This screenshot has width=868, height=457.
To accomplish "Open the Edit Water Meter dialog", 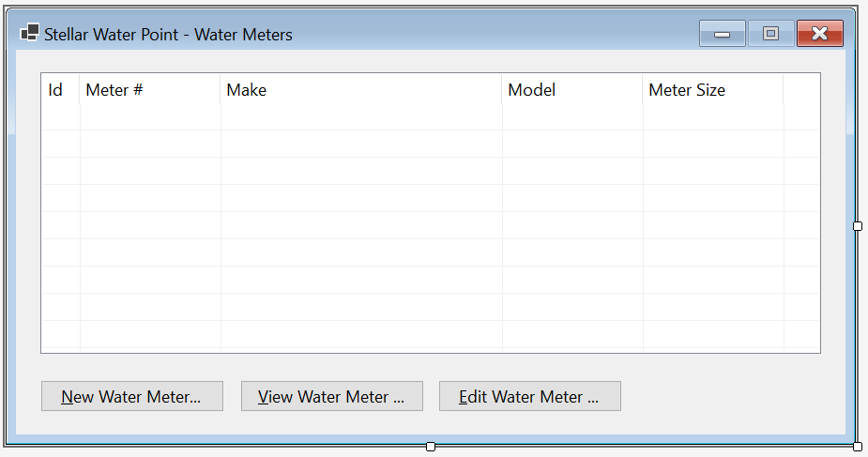I will click(x=530, y=396).
